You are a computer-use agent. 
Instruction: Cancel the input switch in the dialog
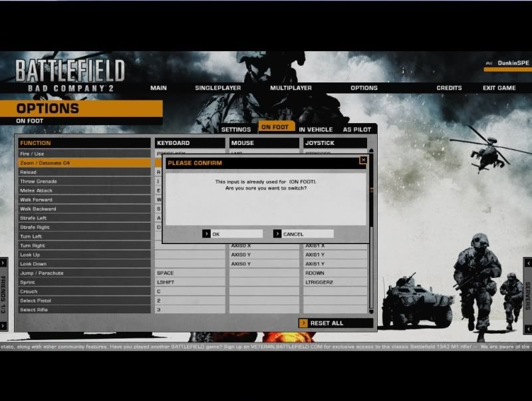tap(303, 233)
